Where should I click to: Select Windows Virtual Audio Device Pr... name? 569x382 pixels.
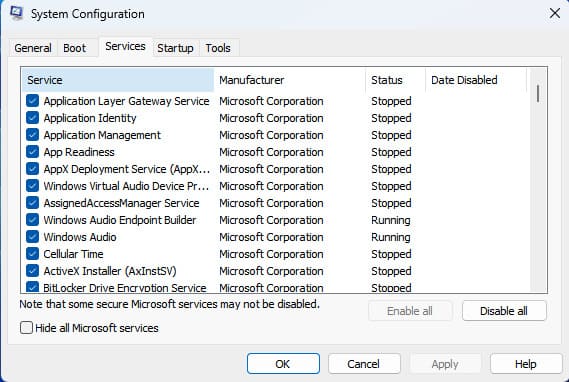click(126, 186)
